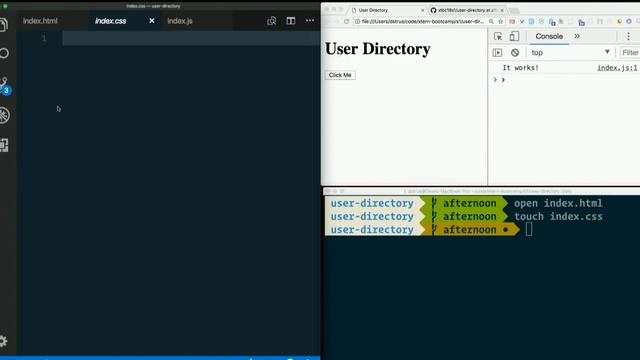Select the It works! console message

520,68
